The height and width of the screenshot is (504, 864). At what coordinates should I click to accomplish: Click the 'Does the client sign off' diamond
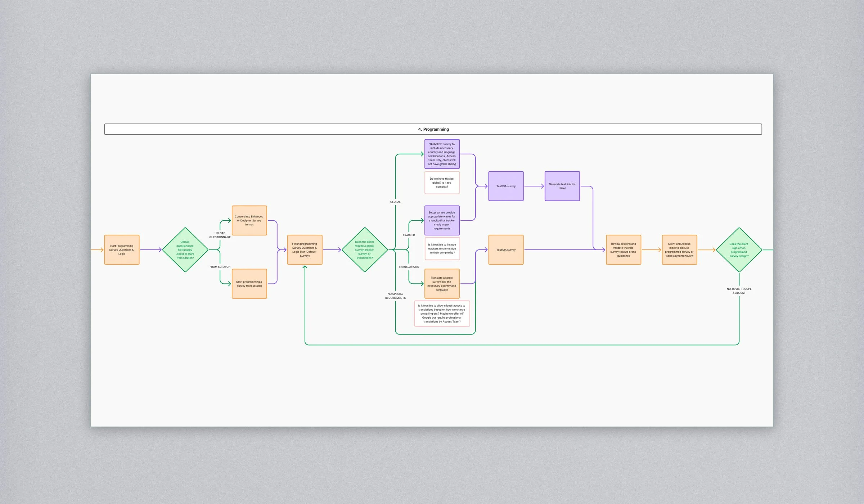click(739, 250)
